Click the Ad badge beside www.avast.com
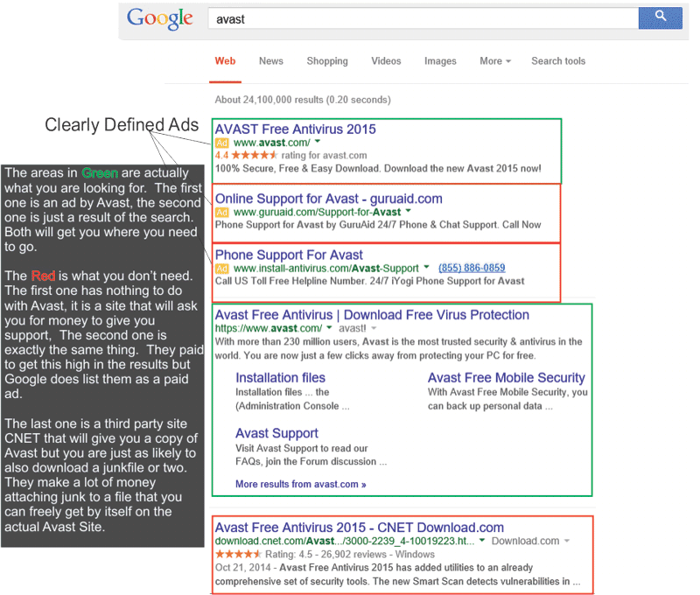700x595 pixels. (x=222, y=143)
